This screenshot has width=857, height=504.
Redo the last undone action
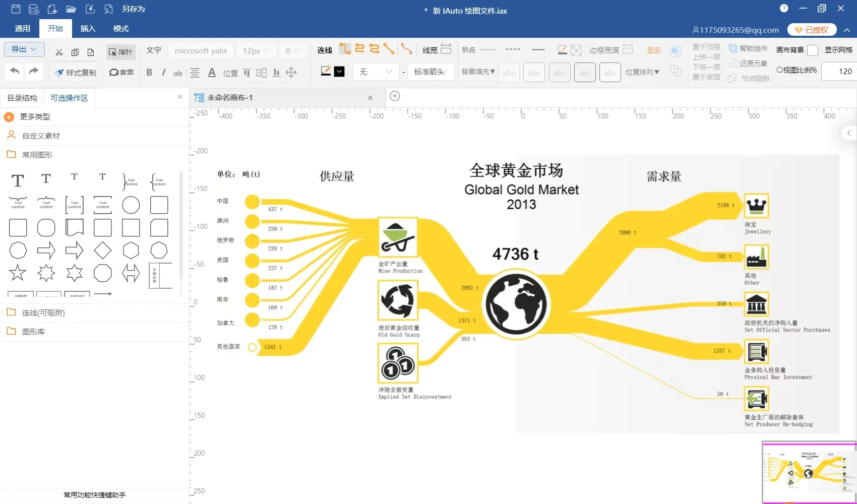pos(34,72)
